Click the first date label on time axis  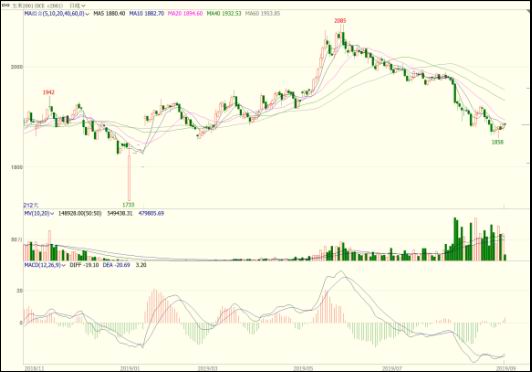tap(33, 367)
